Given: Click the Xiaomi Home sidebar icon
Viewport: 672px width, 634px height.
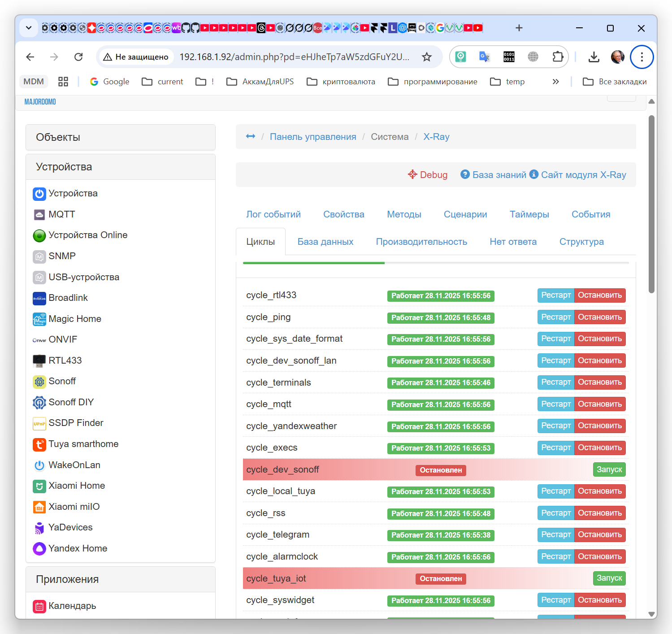Looking at the screenshot, I should click(39, 486).
